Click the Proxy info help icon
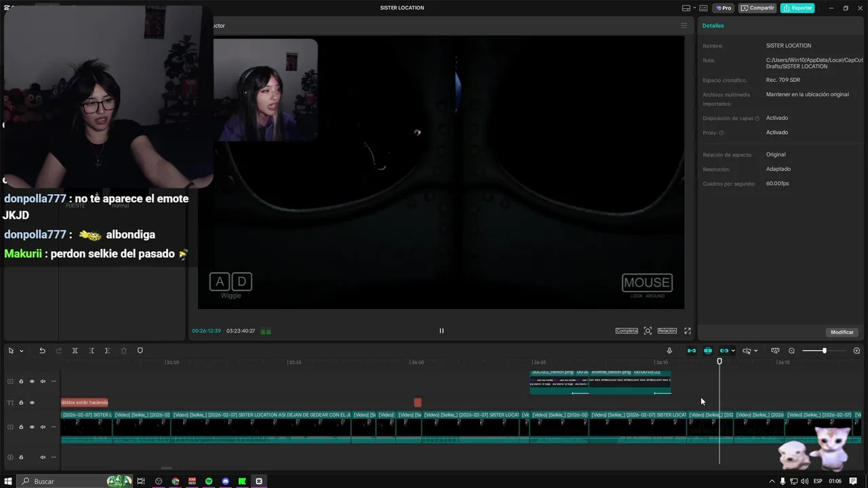 click(722, 133)
